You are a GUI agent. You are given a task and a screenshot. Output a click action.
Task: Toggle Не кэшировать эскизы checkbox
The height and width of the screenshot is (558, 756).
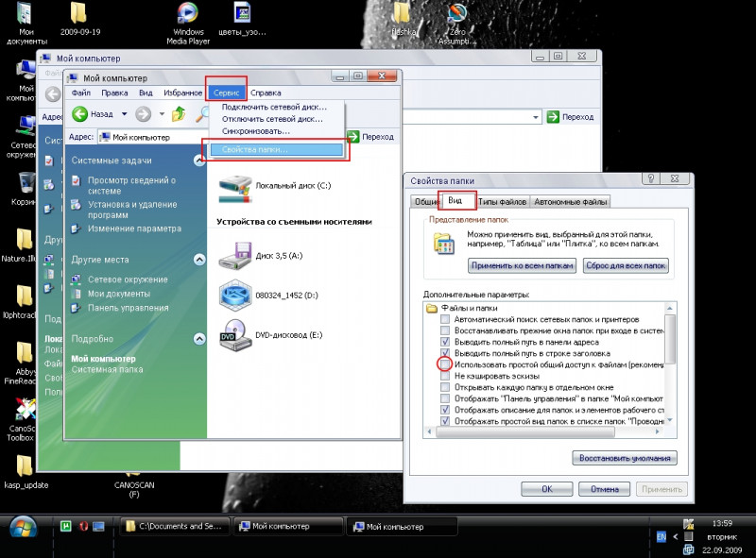click(445, 376)
